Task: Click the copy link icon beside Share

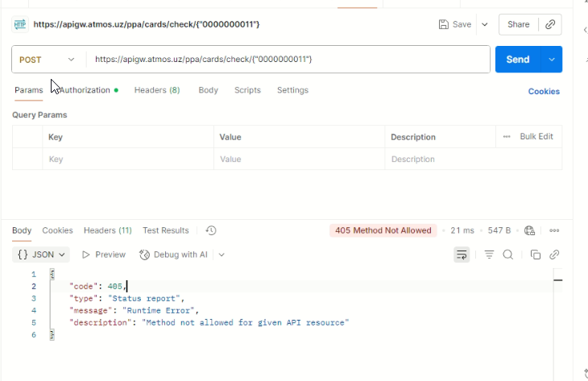Action: [551, 24]
